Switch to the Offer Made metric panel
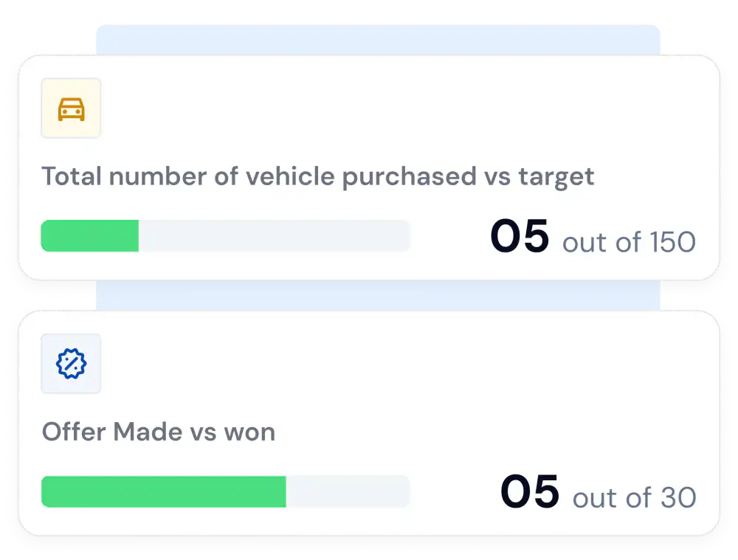This screenshot has width=738, height=560. (369, 424)
